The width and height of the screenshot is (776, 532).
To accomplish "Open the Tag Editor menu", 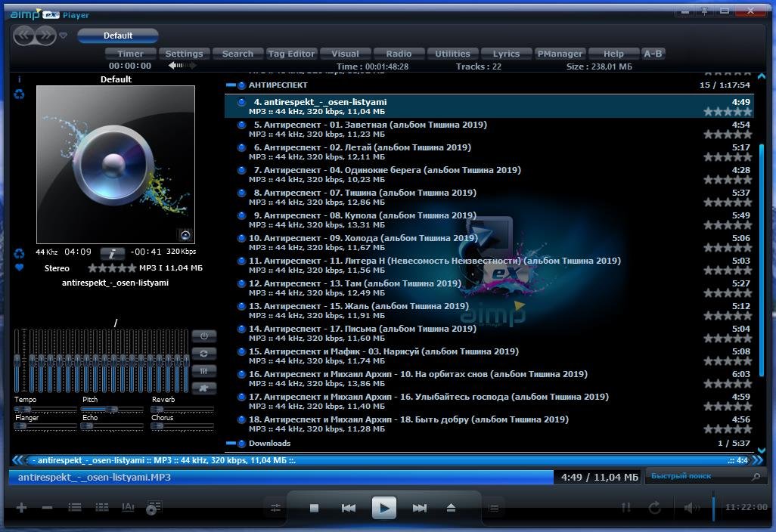I will click(x=291, y=54).
